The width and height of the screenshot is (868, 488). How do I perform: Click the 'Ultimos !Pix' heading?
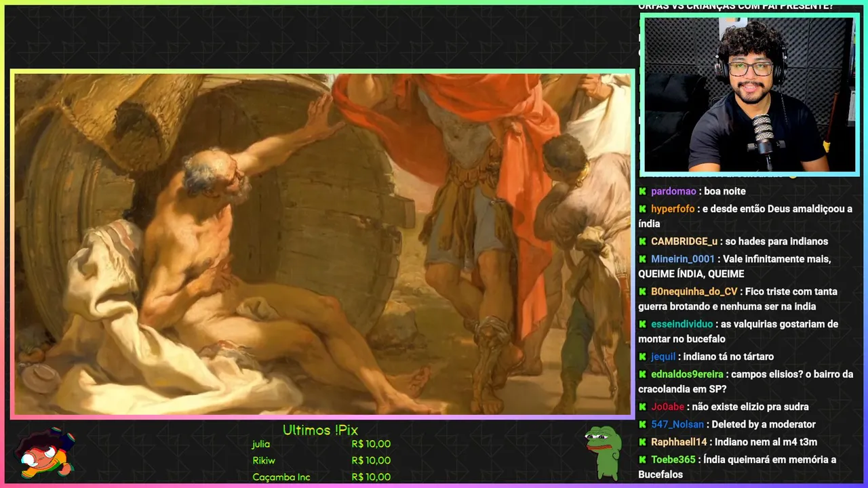[x=320, y=430]
